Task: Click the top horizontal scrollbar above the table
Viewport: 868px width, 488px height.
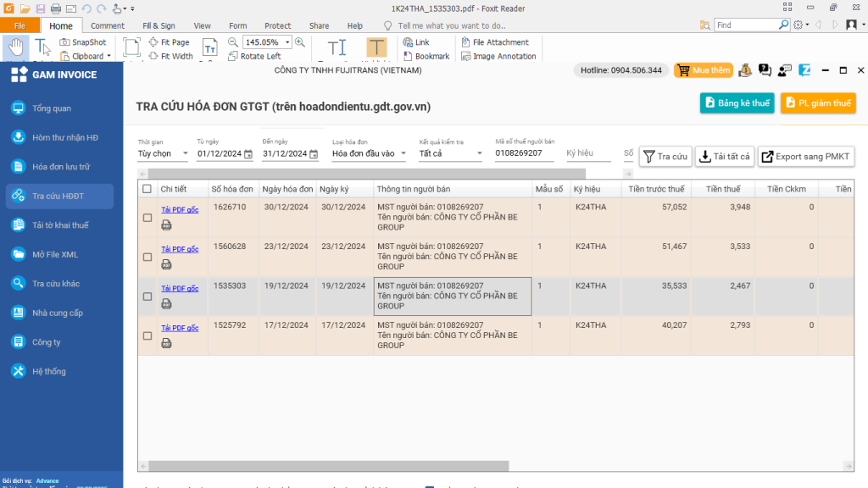Action: pos(366,174)
